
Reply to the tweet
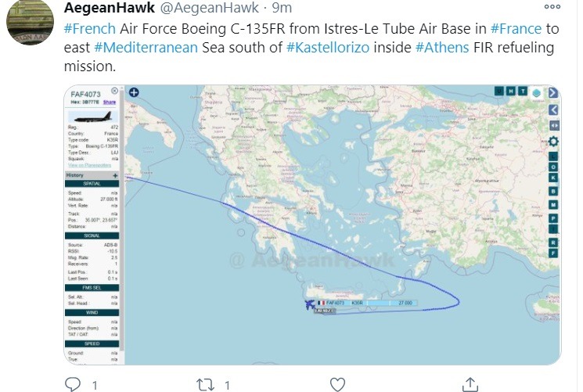pyautogui.click(x=73, y=384)
